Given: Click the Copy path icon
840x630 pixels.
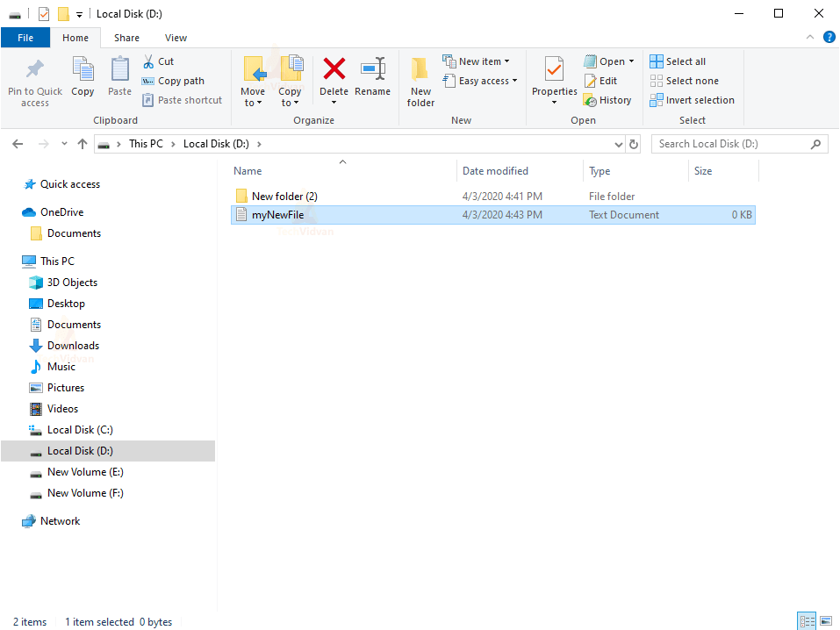Looking at the screenshot, I should point(173,80).
